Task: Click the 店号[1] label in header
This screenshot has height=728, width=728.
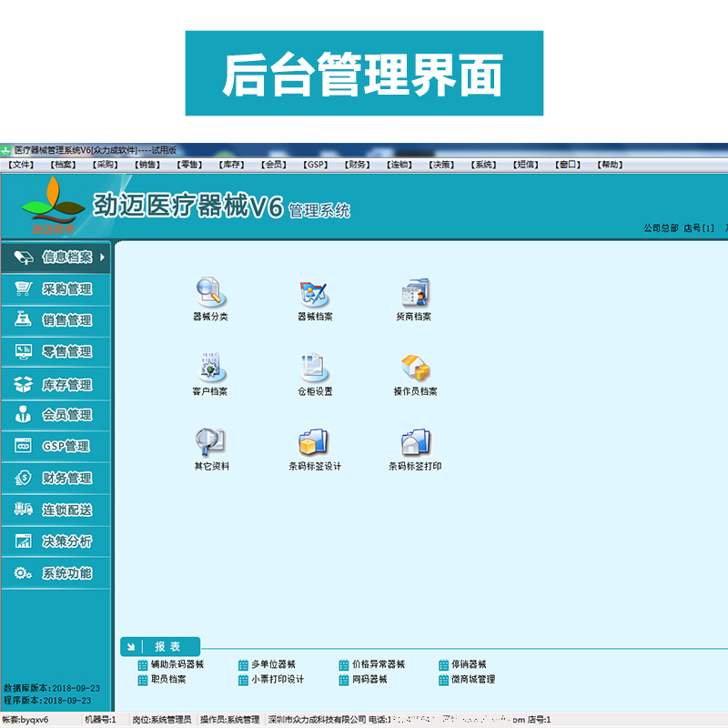Action: pos(699,228)
